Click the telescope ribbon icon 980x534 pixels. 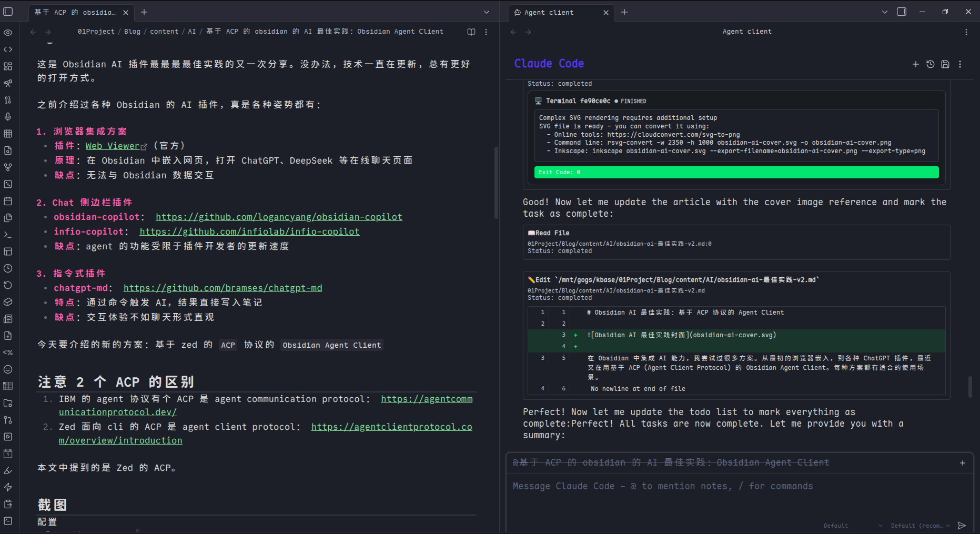8,83
